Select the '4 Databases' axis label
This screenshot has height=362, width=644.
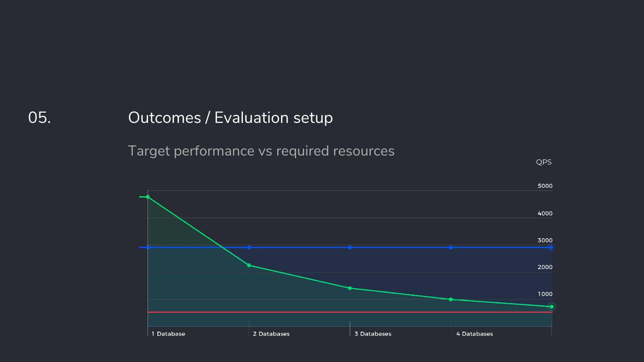click(x=475, y=334)
